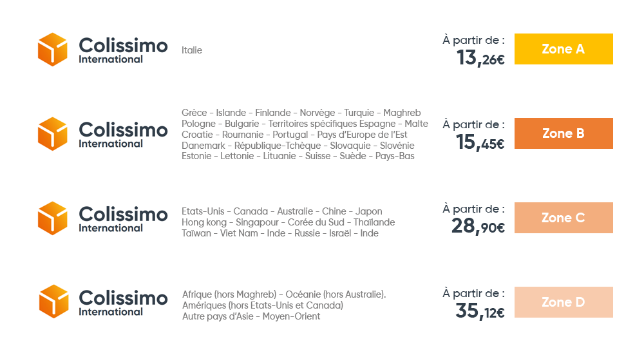Click Colissimo International logo text in Zone D row
Viewport: 644px width, 355px height.
click(123, 303)
